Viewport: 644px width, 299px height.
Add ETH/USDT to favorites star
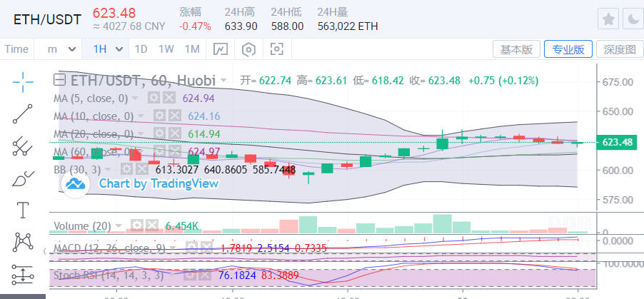608,19
